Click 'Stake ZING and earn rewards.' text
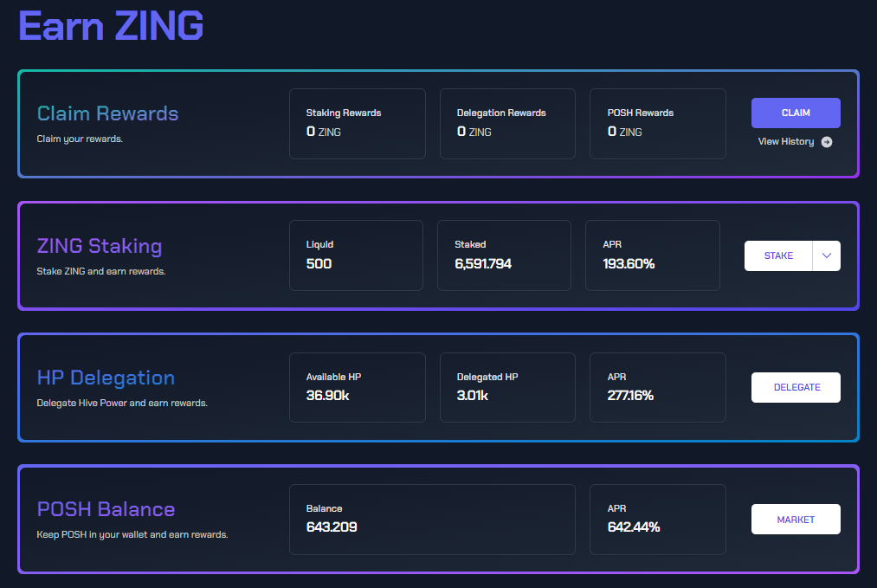 100,271
